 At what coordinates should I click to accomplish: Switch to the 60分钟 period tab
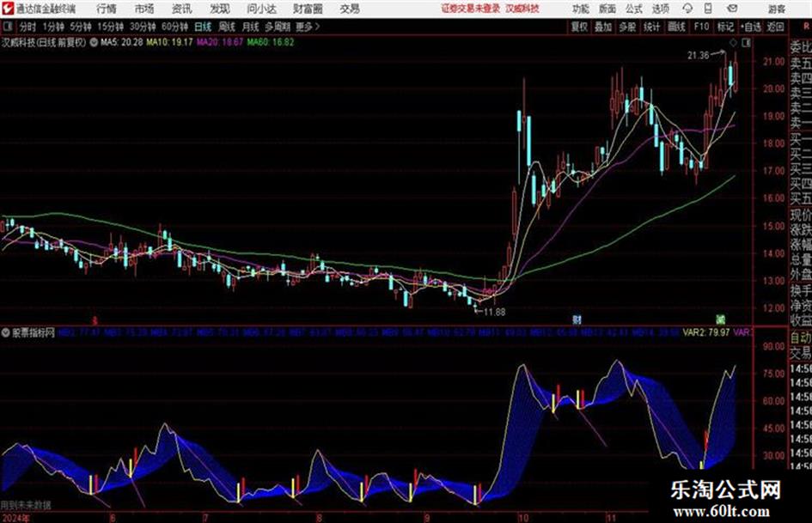[175, 27]
